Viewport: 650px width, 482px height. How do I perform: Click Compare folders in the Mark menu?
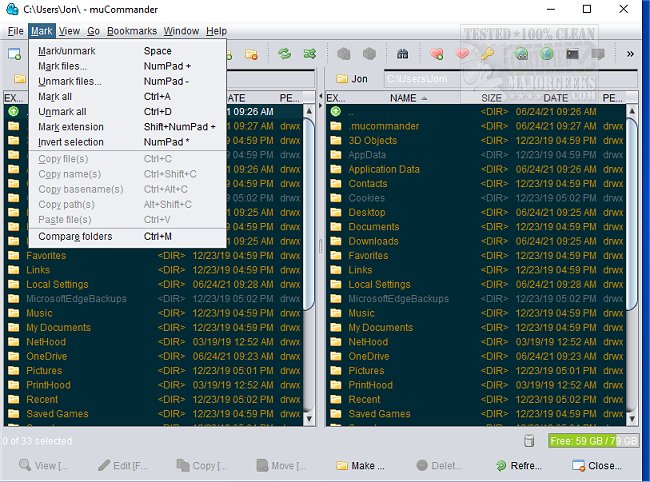click(x=75, y=237)
